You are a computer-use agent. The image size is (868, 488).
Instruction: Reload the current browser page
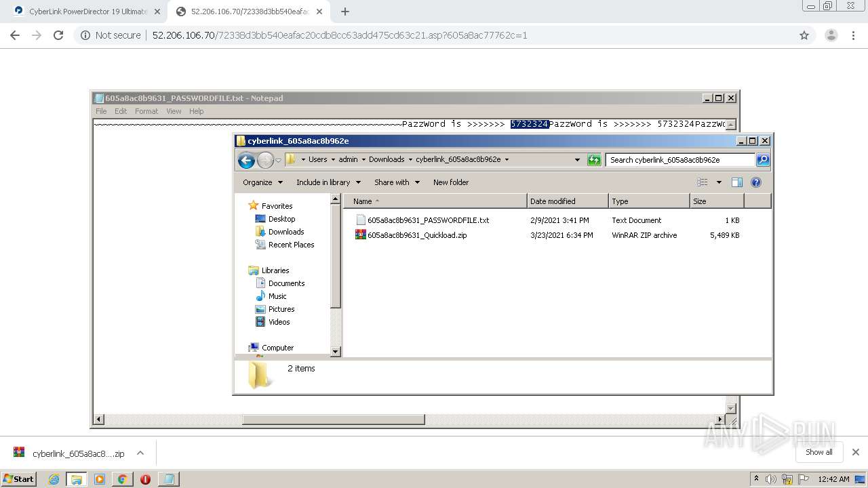(x=58, y=35)
